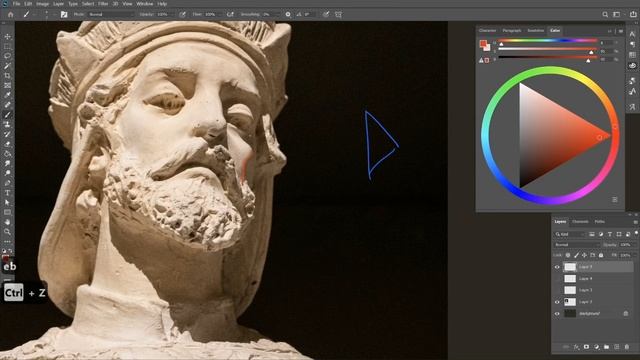
Task: Add a layer mask from Layers footer
Action: 586,347
